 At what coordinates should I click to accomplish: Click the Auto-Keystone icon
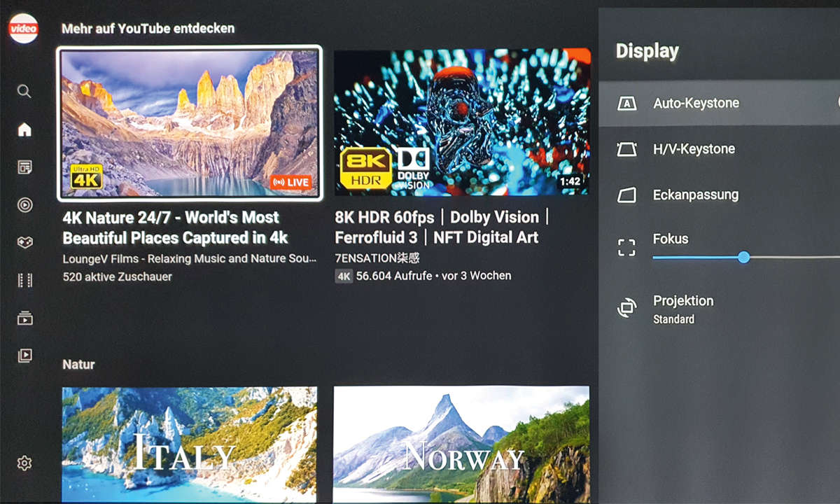click(x=626, y=104)
